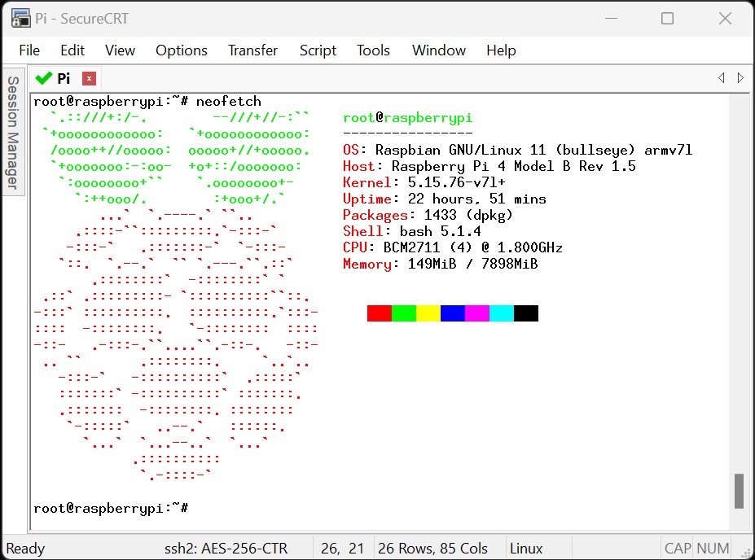Click the green connected checkmark icon

(x=44, y=78)
